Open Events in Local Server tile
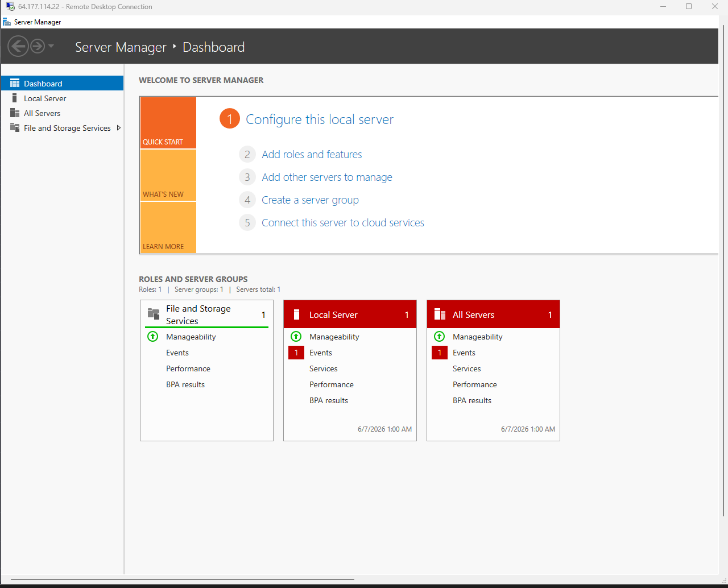728x588 pixels. click(321, 353)
